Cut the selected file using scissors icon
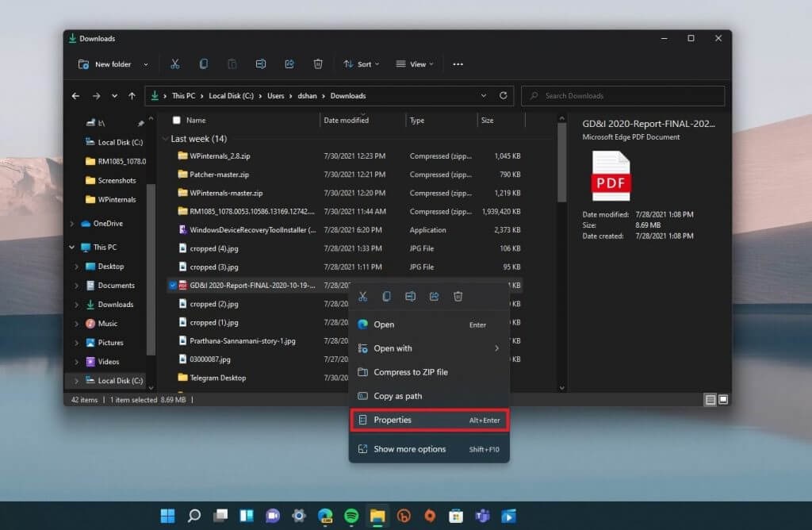 tap(362, 296)
